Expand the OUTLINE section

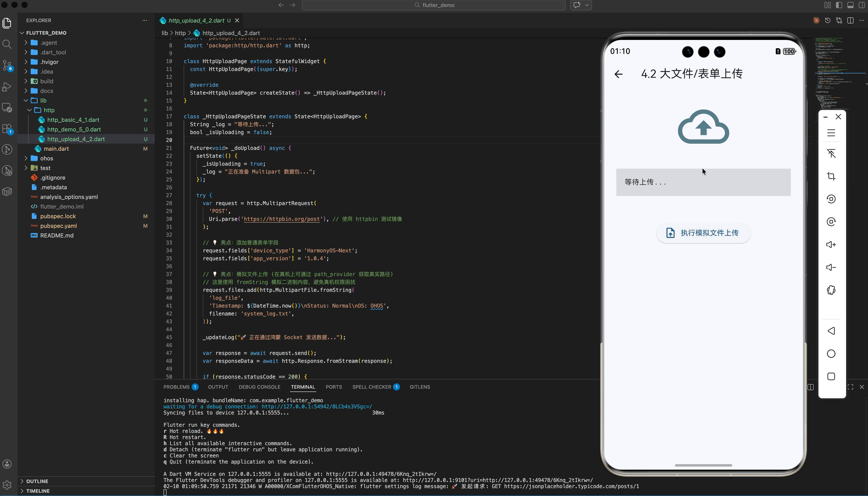(x=37, y=481)
